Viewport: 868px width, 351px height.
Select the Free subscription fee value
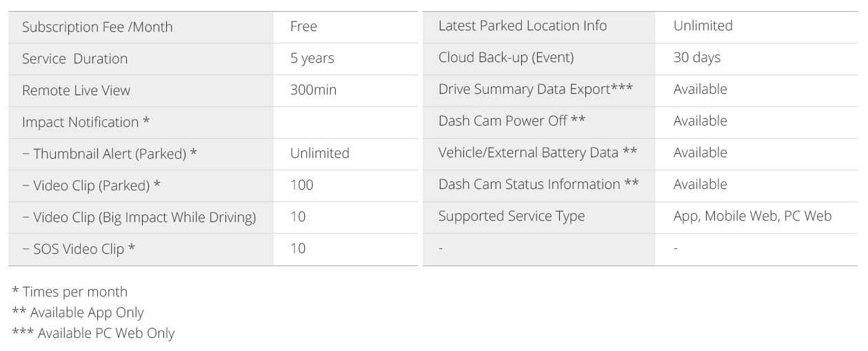coord(304,27)
